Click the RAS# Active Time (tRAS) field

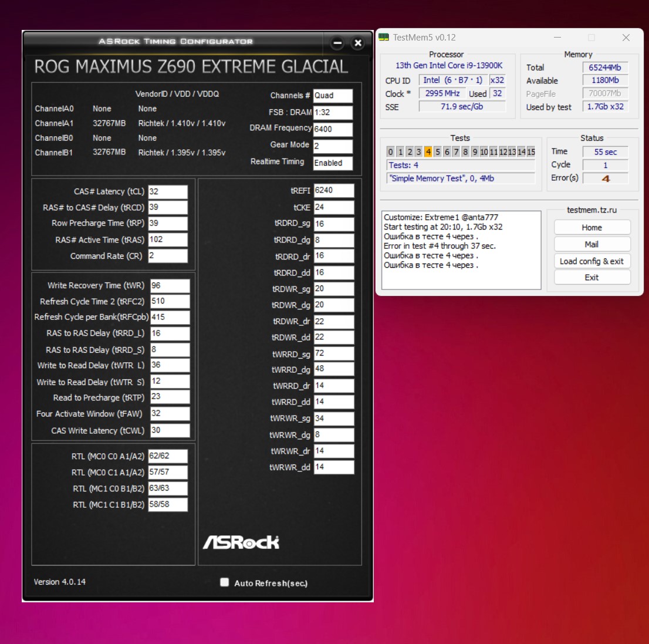coord(168,240)
